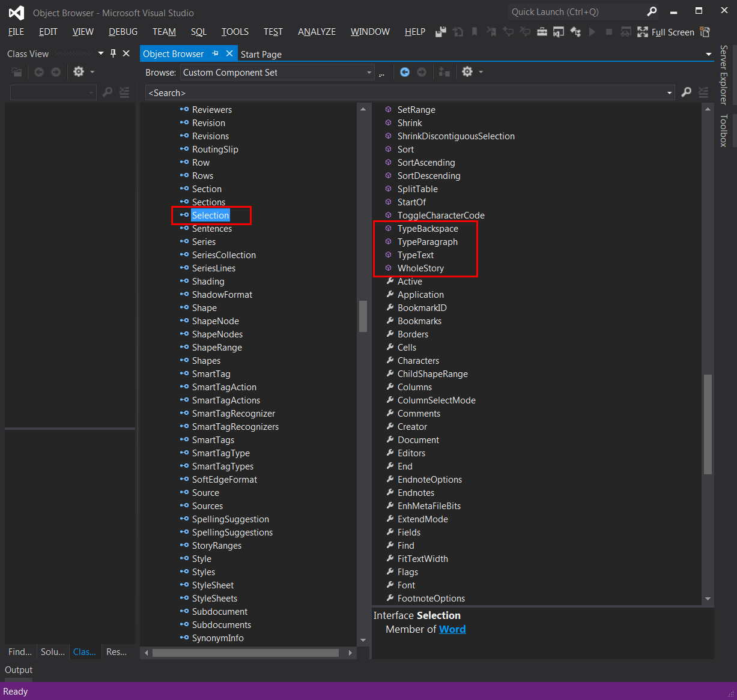Select the Sentences interface
The image size is (737, 700).
211,229
